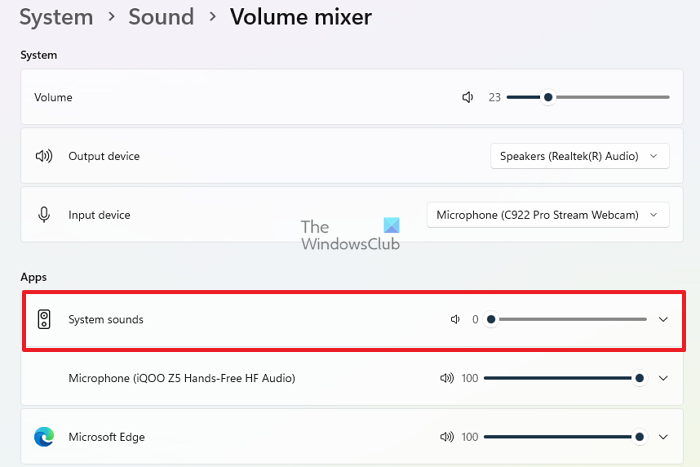The image size is (700, 467).
Task: Go back to System breadcrumb
Action: point(56,17)
